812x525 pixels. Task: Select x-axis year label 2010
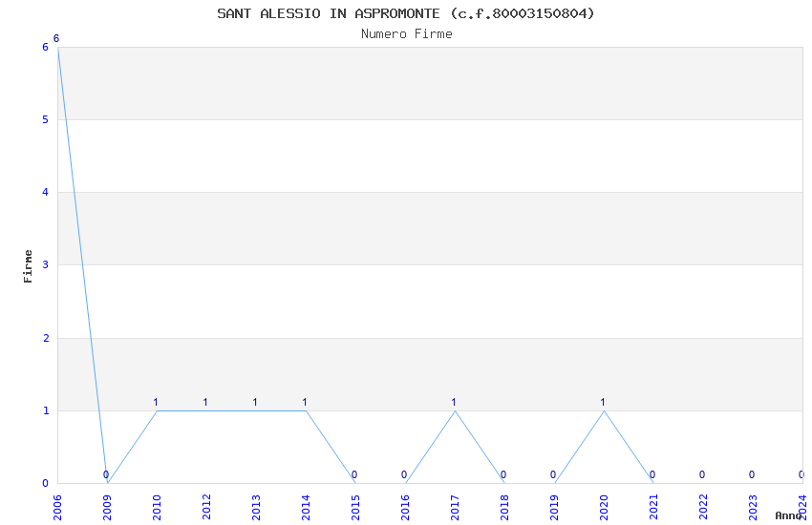[x=157, y=508]
